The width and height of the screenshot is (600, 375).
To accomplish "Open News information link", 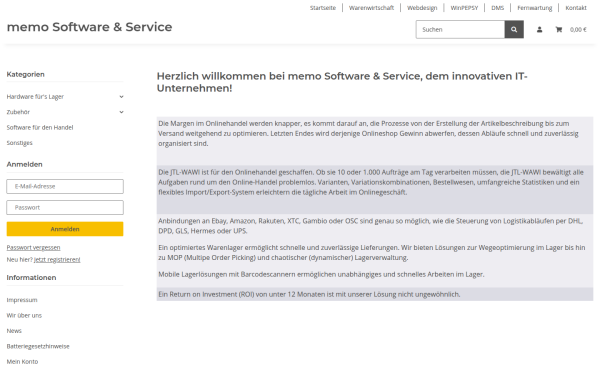I will [x=14, y=331].
